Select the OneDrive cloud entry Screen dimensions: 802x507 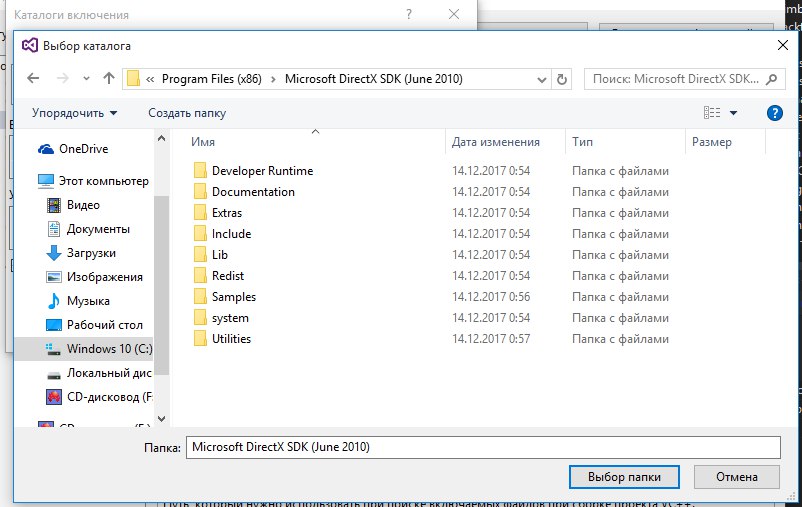pyautogui.click(x=82, y=149)
